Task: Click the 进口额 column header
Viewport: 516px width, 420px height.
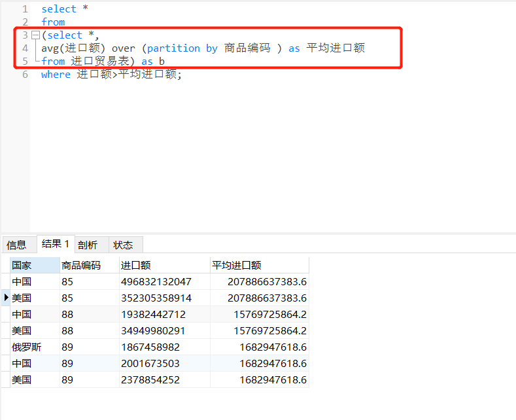Action: 165,266
